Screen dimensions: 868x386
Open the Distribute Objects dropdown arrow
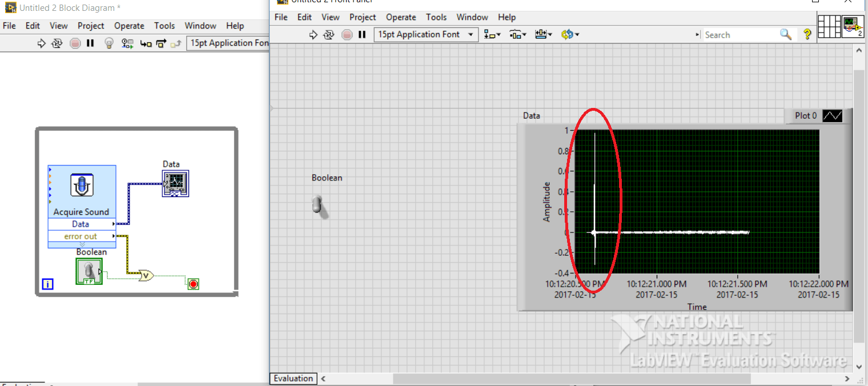pyautogui.click(x=524, y=34)
